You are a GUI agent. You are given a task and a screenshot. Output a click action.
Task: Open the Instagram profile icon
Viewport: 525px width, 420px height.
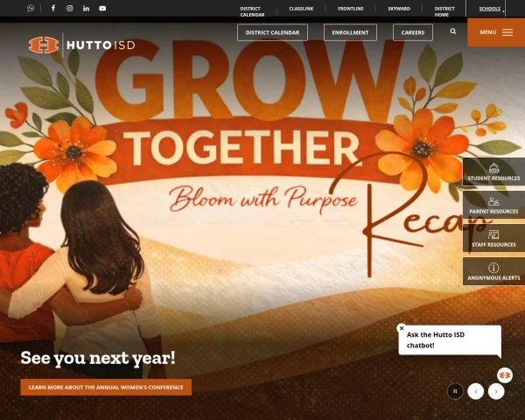tap(69, 9)
